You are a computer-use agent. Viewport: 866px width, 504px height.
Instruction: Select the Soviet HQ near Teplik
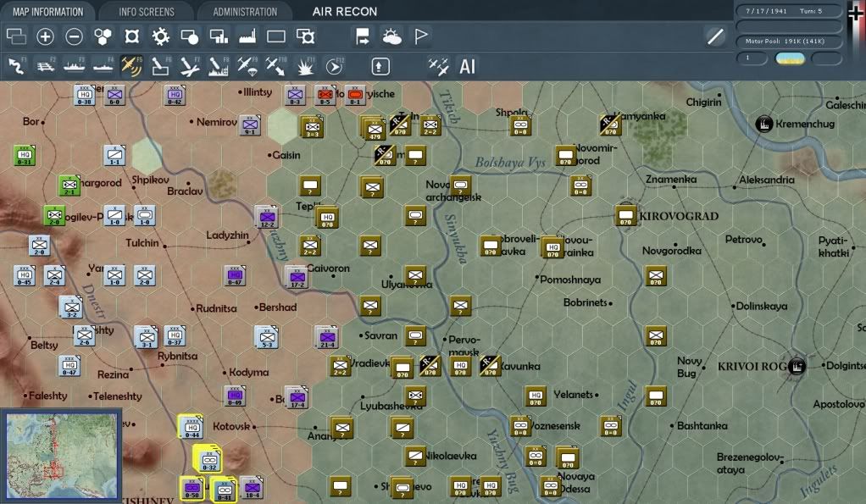coord(328,216)
